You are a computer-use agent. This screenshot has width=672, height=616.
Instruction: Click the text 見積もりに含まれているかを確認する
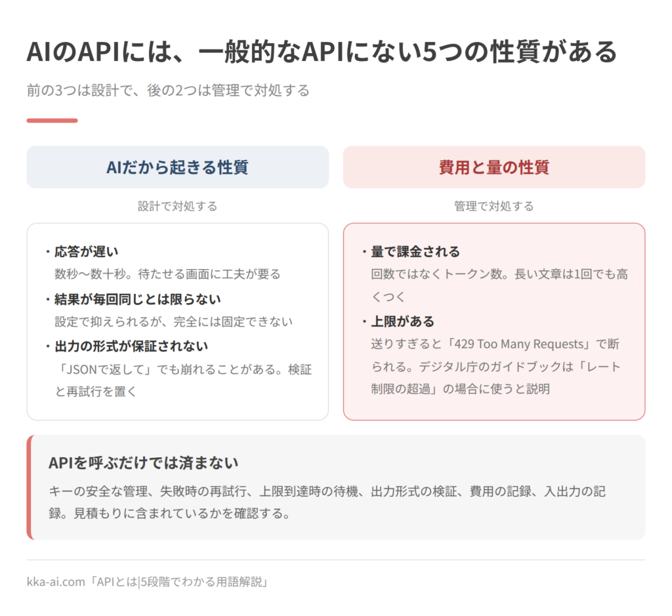click(177, 513)
